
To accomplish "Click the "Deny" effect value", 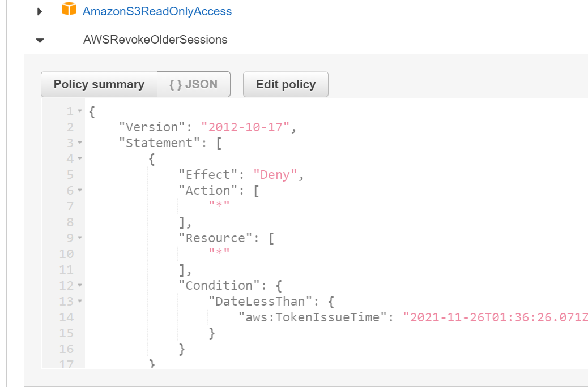I will (x=275, y=175).
